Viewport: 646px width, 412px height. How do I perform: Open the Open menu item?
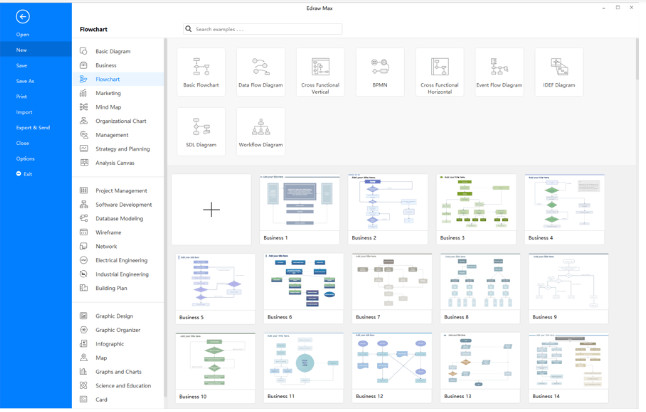coord(22,35)
